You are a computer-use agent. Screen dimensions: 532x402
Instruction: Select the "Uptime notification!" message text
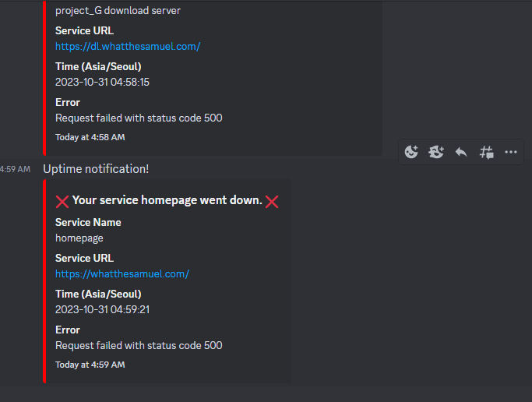pyautogui.click(x=96, y=169)
